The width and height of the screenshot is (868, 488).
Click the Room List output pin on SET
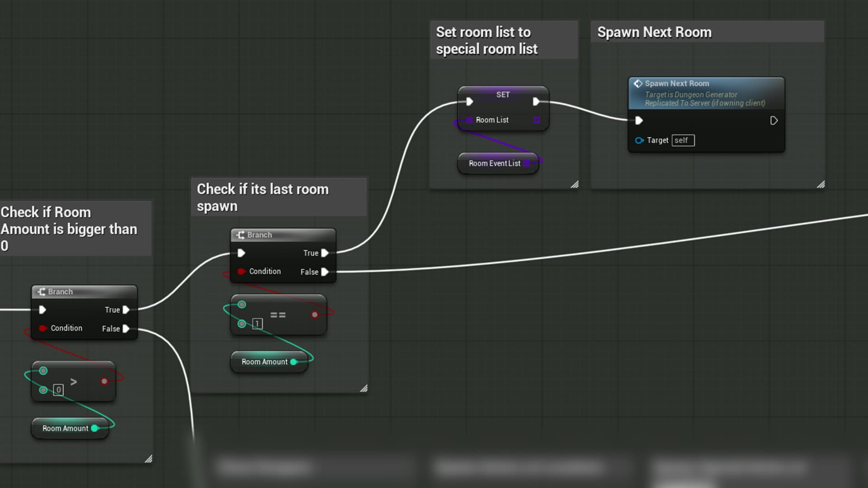[x=537, y=120]
